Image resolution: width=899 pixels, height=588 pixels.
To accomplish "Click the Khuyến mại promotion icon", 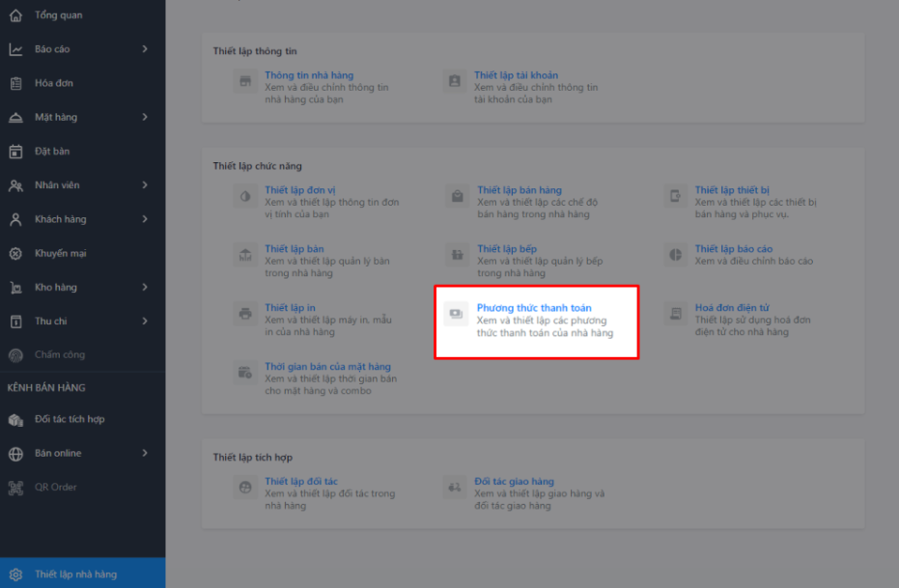I will [15, 253].
